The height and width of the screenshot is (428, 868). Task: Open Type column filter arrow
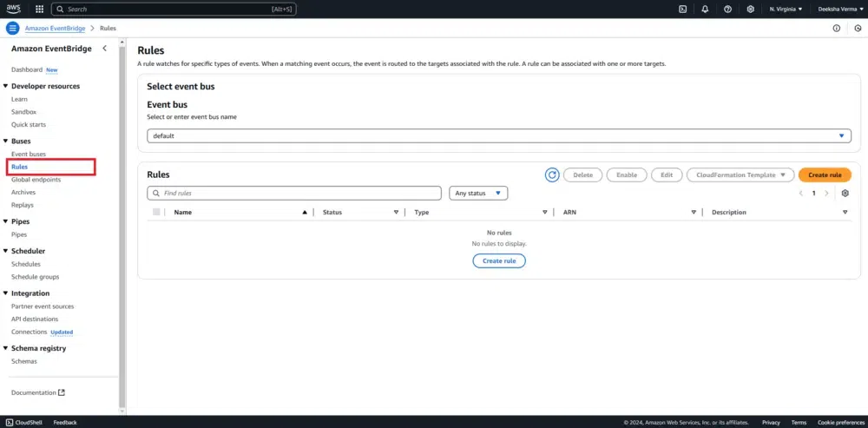(x=545, y=212)
